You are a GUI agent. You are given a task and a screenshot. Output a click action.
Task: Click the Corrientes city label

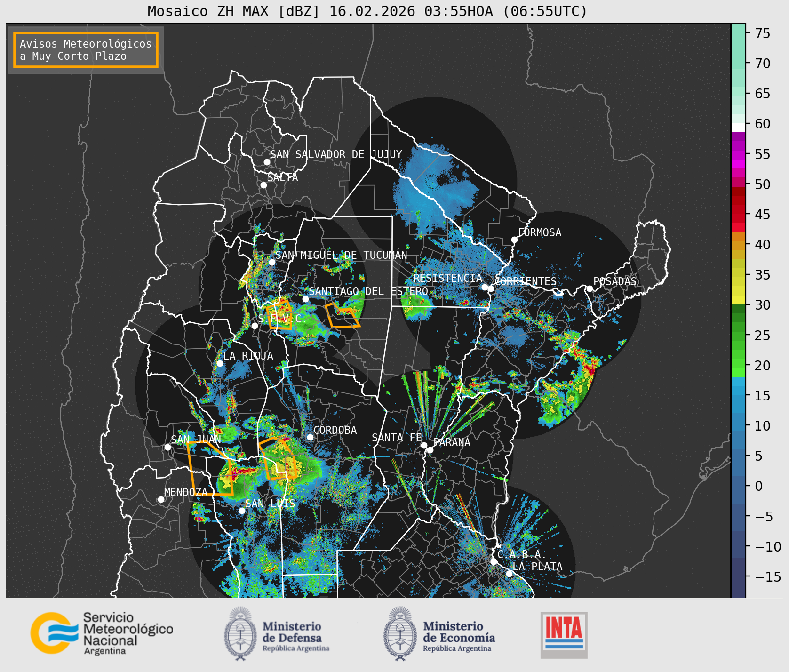tap(526, 281)
